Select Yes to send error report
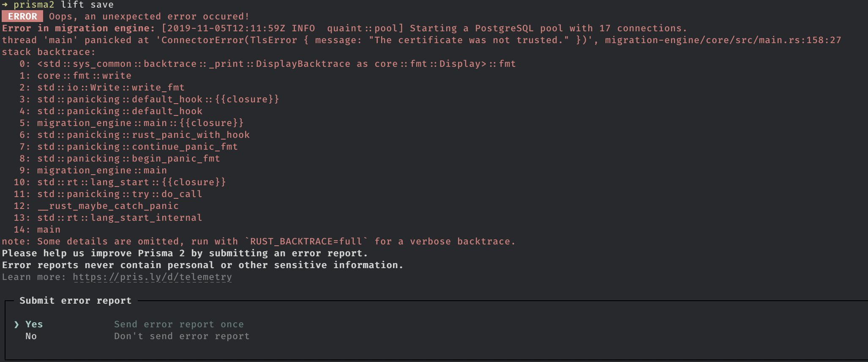The image size is (868, 362). (x=34, y=324)
